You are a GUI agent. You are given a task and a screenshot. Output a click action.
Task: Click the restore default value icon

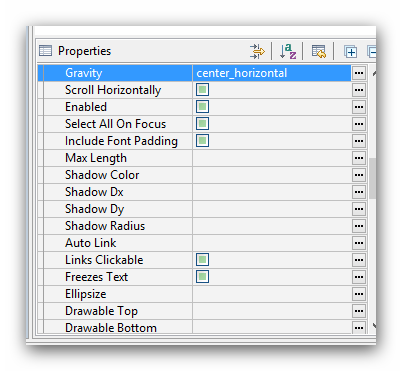click(319, 51)
